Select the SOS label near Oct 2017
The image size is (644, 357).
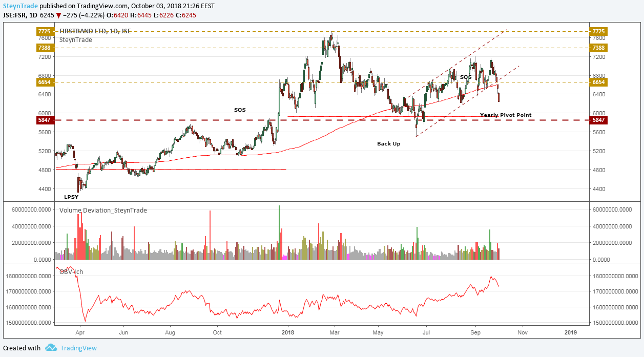(x=240, y=110)
